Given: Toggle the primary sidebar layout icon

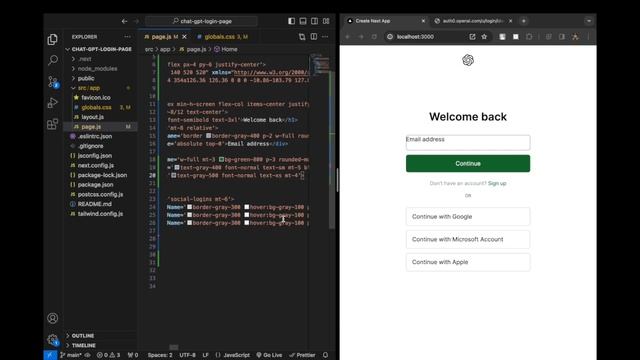Looking at the screenshot, I should pos(291,21).
